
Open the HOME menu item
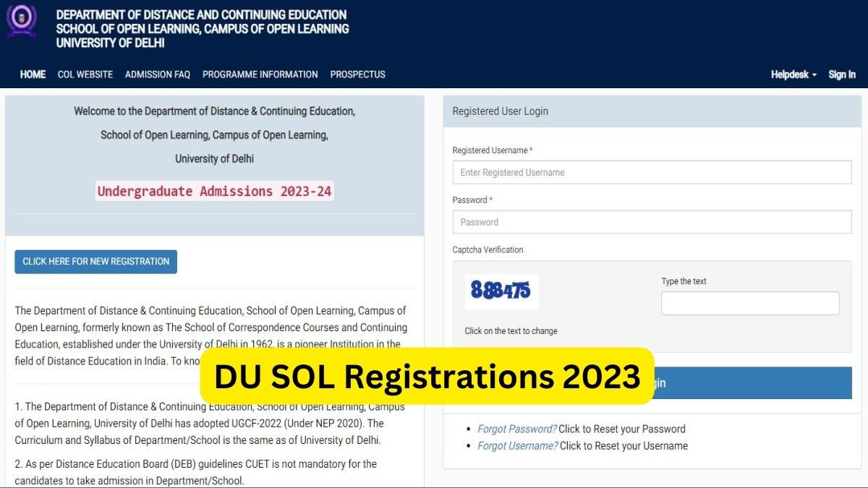33,74
